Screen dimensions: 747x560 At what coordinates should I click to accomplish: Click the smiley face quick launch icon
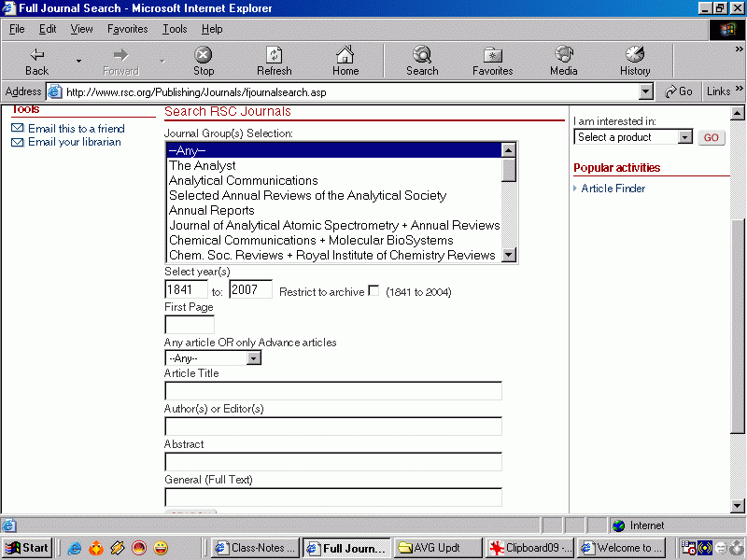pyautogui.click(x=161, y=548)
